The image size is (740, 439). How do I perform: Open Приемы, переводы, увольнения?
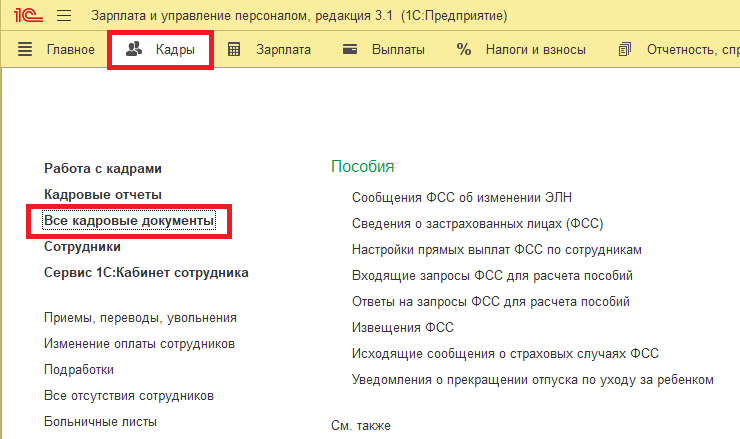140,318
